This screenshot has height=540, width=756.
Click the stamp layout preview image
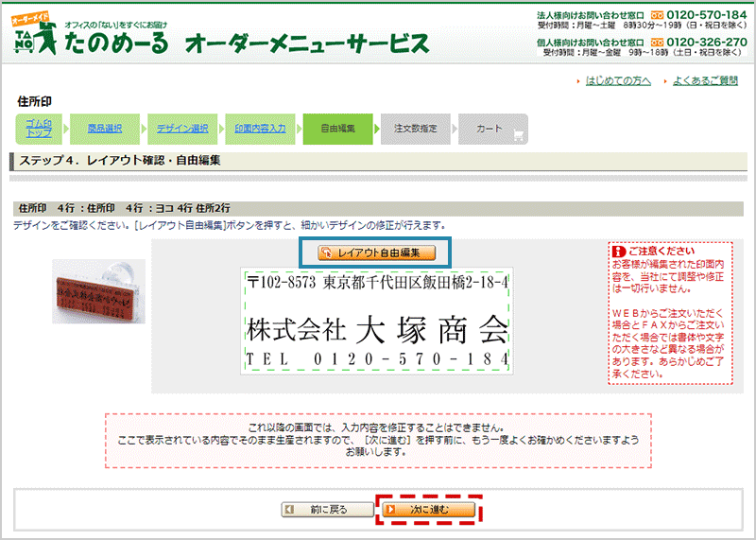(377, 321)
